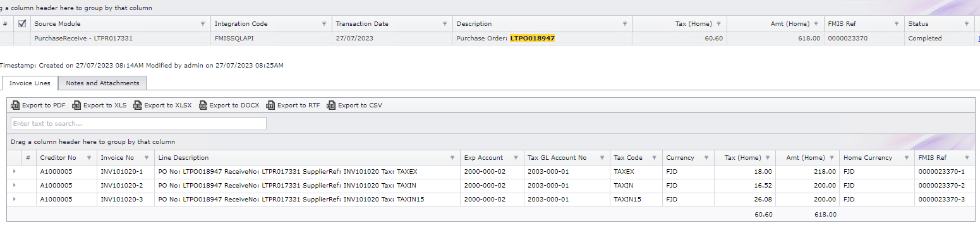The image size is (980, 228).
Task: Expand the INV101020-1 invoice line row
Action: click(x=14, y=171)
